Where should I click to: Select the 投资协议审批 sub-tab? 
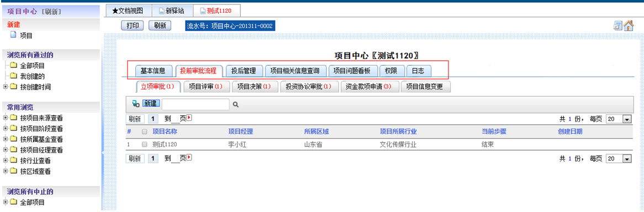309,87
